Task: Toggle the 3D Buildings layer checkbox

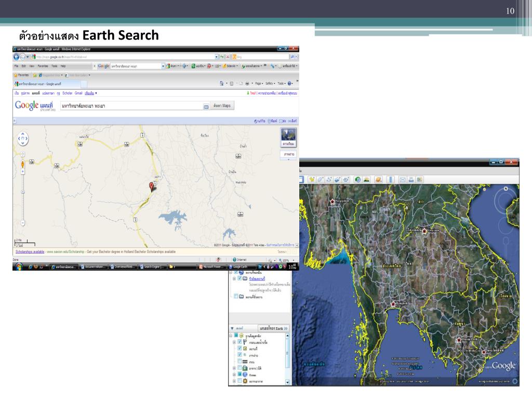Action: (240, 368)
